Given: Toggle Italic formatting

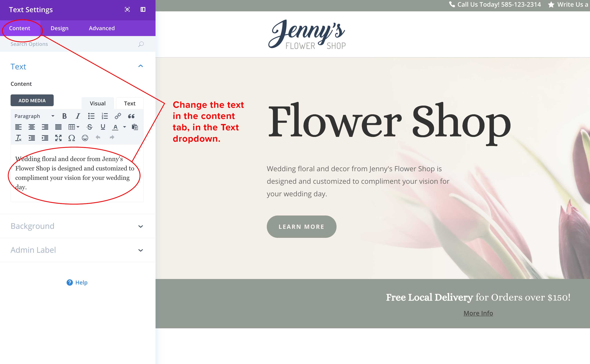Looking at the screenshot, I should pos(78,116).
